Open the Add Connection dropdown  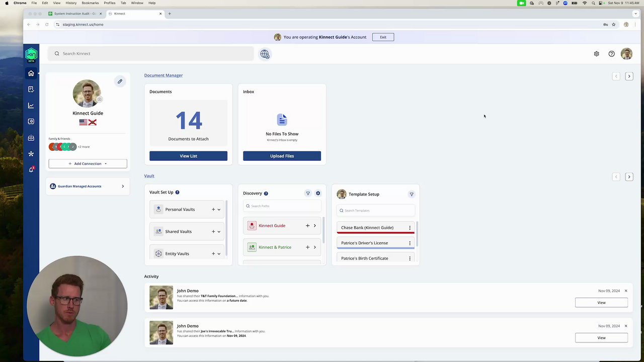[88, 163]
